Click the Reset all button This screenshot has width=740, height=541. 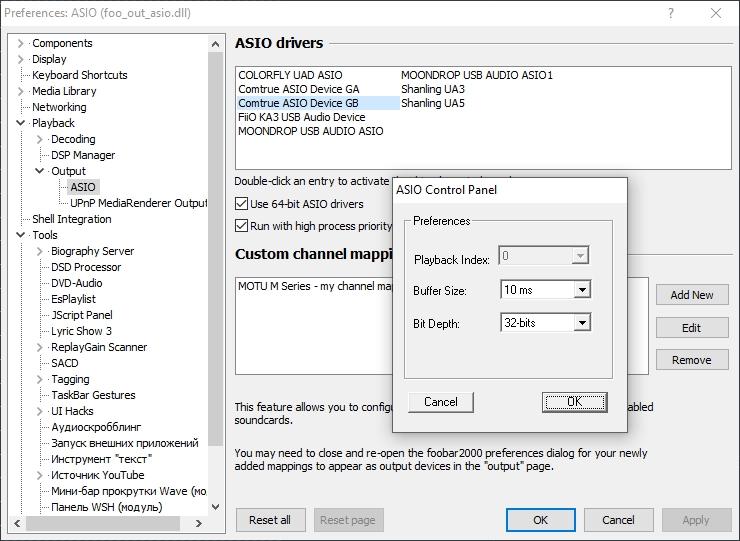(270, 520)
